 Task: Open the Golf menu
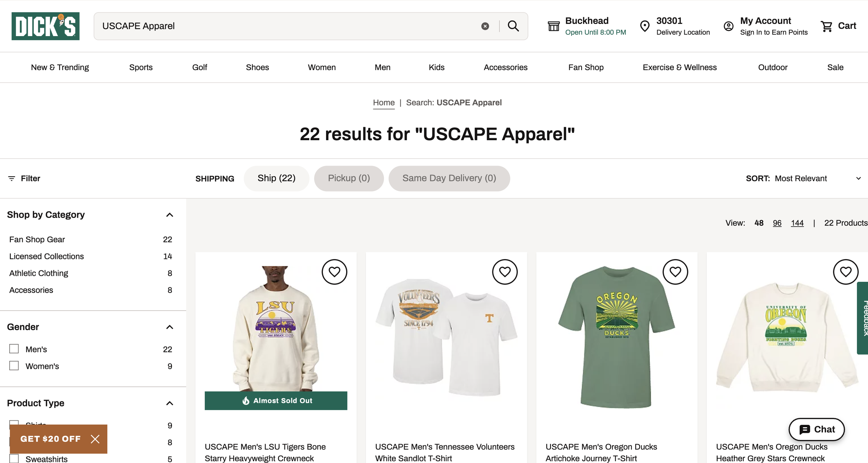(x=200, y=67)
